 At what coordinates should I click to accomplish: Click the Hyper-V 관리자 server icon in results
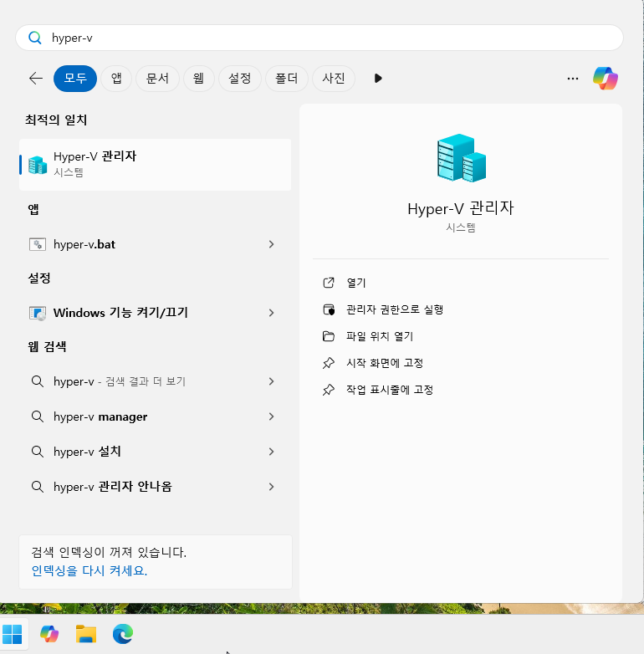click(38, 165)
